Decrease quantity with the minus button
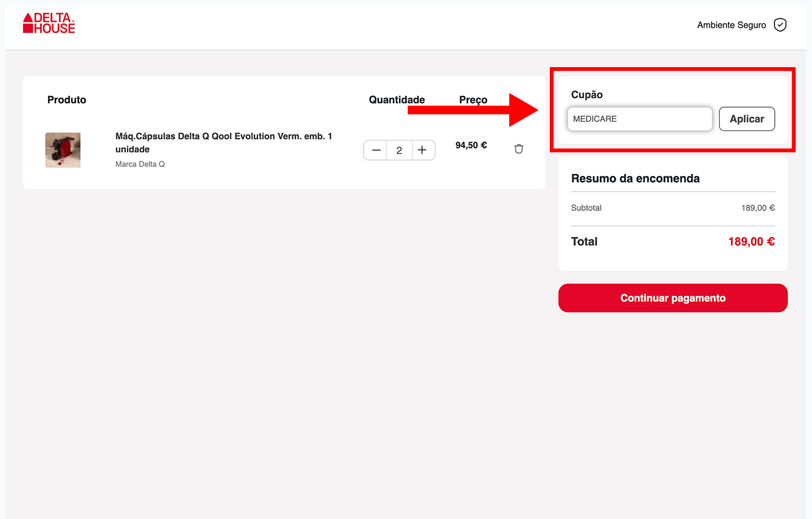Image resolution: width=812 pixels, height=519 pixels. pos(376,150)
